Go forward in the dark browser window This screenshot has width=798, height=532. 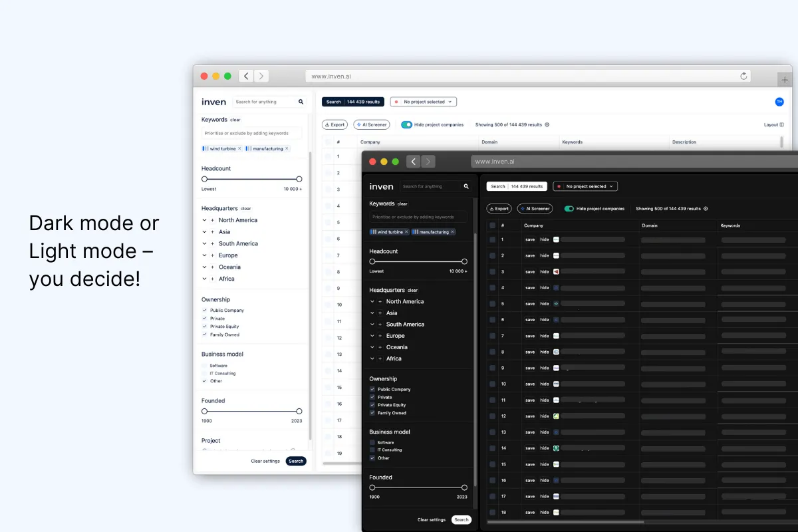point(428,162)
